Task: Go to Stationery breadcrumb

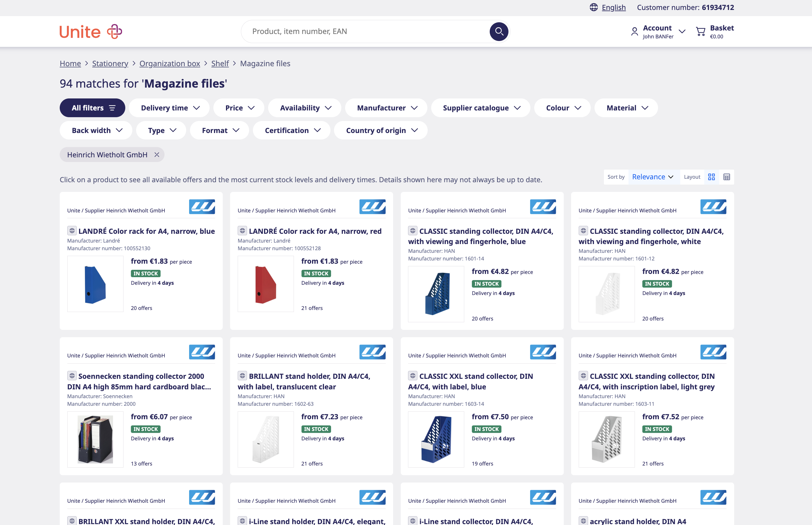Action: pyautogui.click(x=110, y=63)
